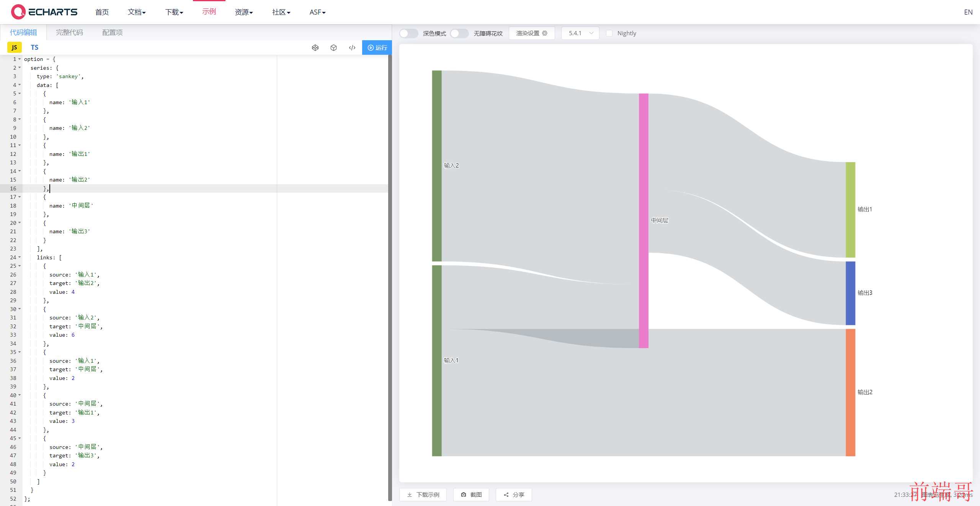Switch to 配置项 tab
Viewport: 980px width, 506px height.
point(113,33)
